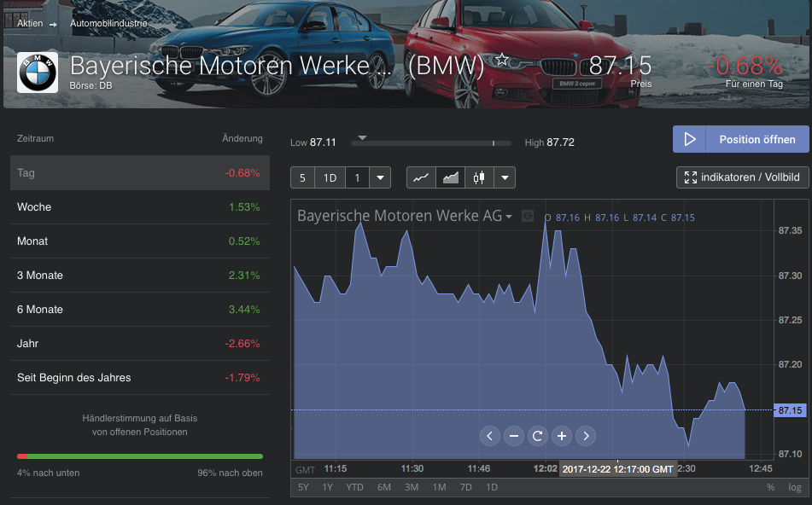Open the GMT timezone setting
Viewport: 812px width, 505px height.
[x=305, y=470]
